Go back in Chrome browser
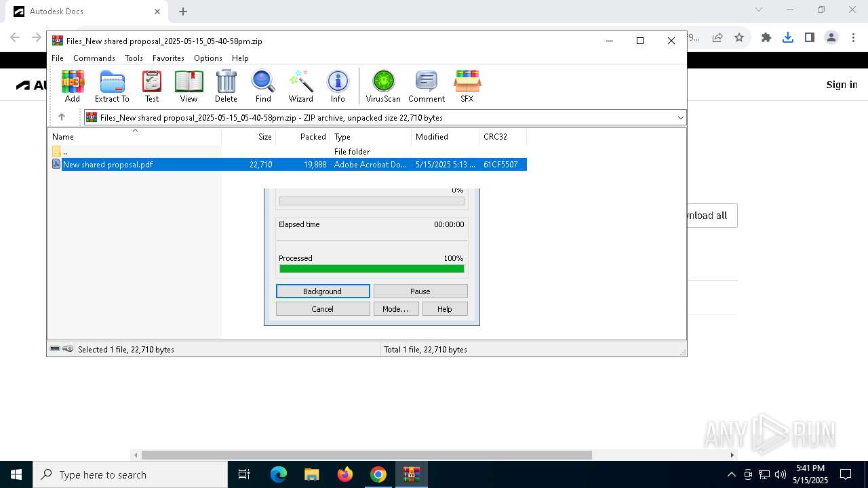The image size is (868, 488). point(15,37)
